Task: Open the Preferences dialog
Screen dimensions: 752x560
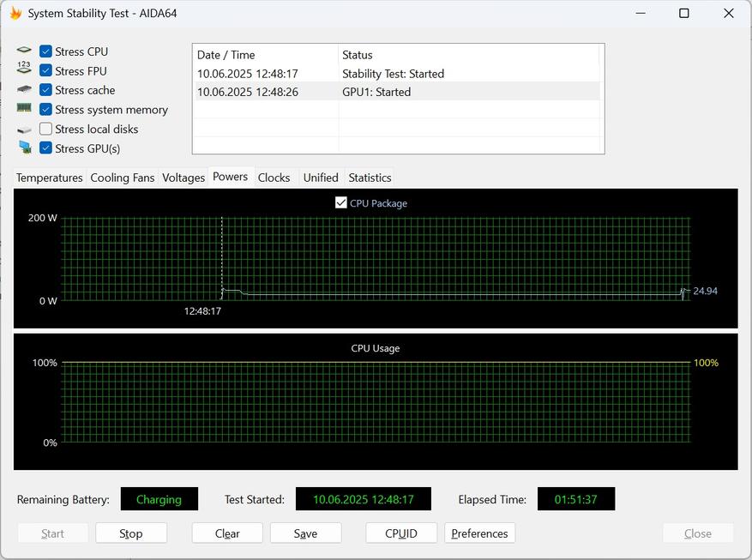Action: tap(479, 533)
